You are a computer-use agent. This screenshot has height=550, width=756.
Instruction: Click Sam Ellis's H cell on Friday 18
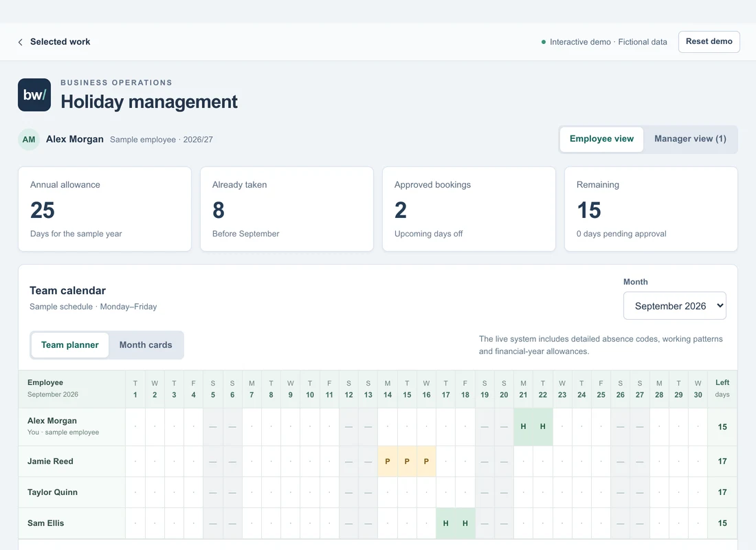pyautogui.click(x=465, y=523)
